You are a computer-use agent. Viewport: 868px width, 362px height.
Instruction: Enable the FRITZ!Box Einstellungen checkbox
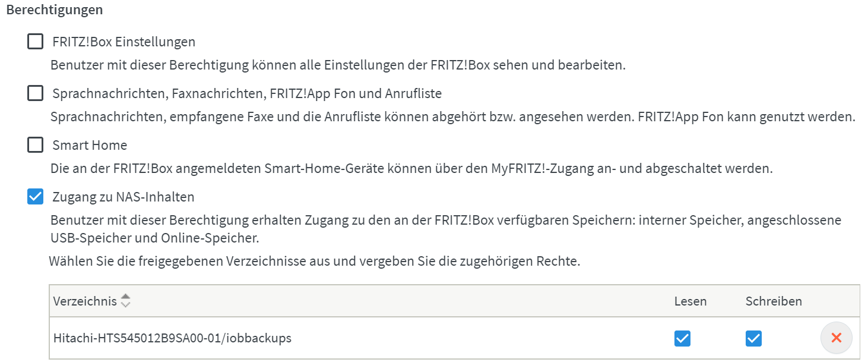click(36, 42)
